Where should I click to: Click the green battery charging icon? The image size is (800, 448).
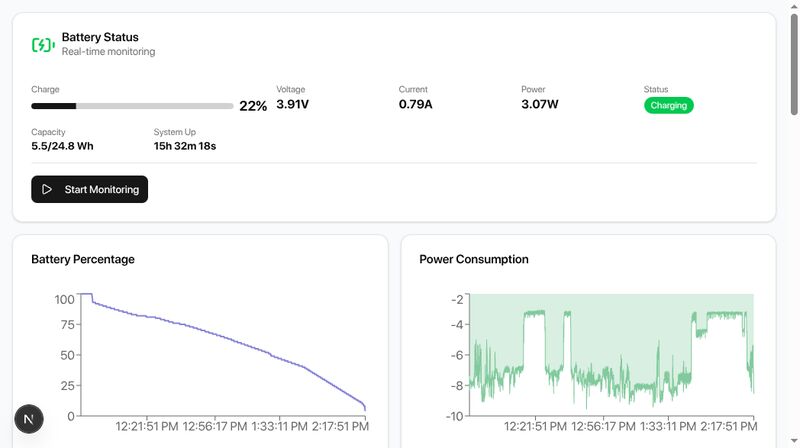pyautogui.click(x=42, y=44)
